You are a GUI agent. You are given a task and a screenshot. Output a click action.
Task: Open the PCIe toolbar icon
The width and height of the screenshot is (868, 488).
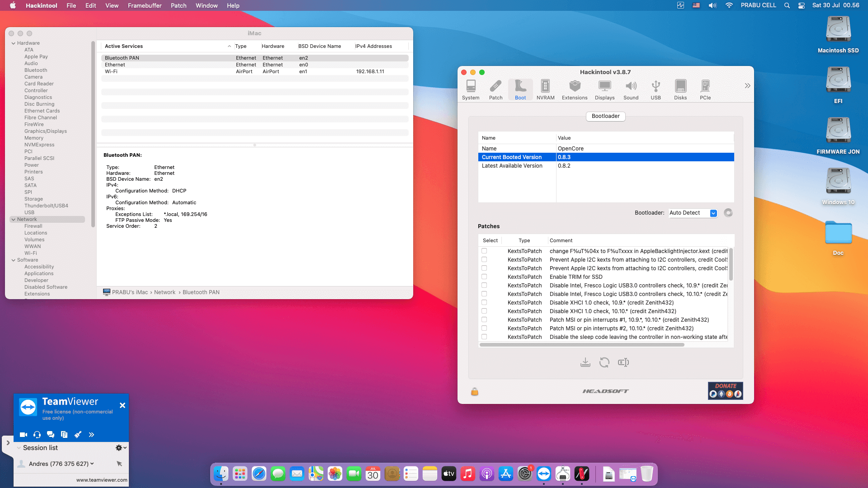[x=705, y=89]
